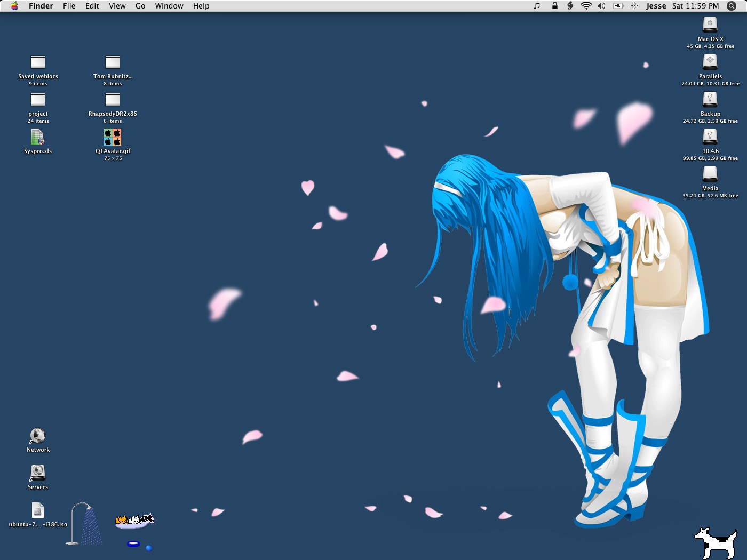Click the lightning bolt menu bar icon
Image resolution: width=747 pixels, height=560 pixels.
tap(570, 6)
